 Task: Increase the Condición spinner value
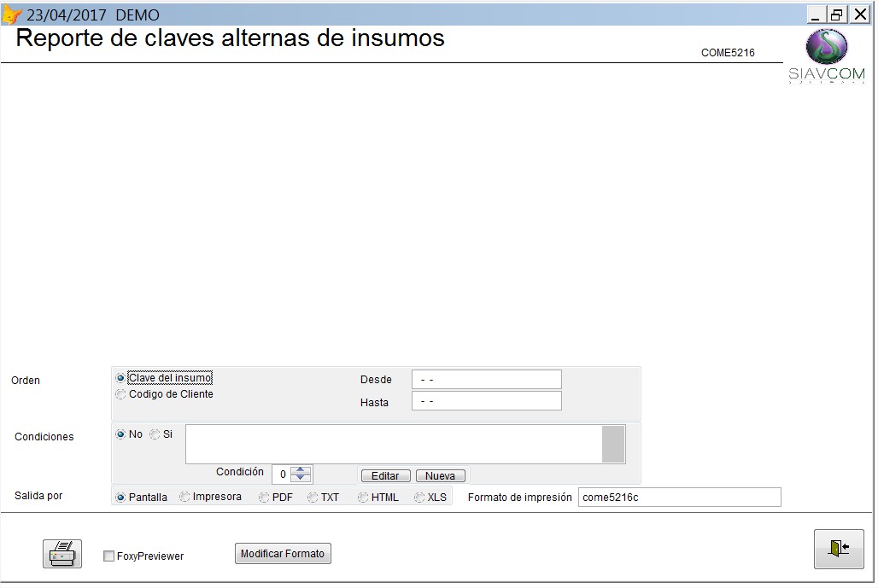pos(301,469)
